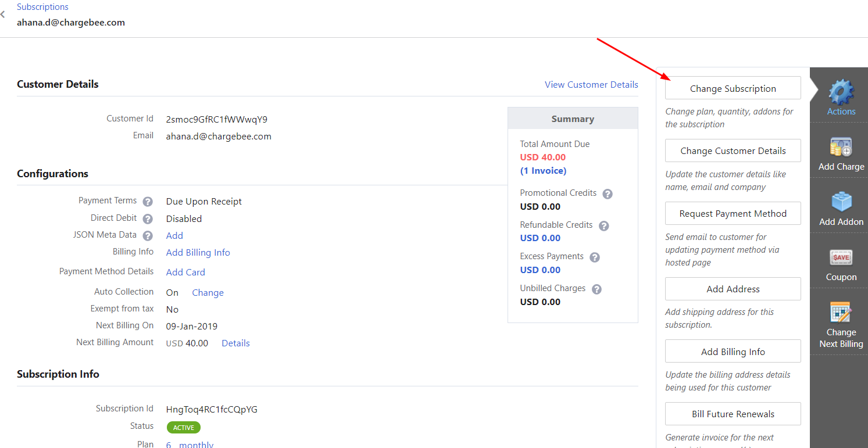Open Excess Payments help icon
This screenshot has width=868, height=448.
[595, 257]
